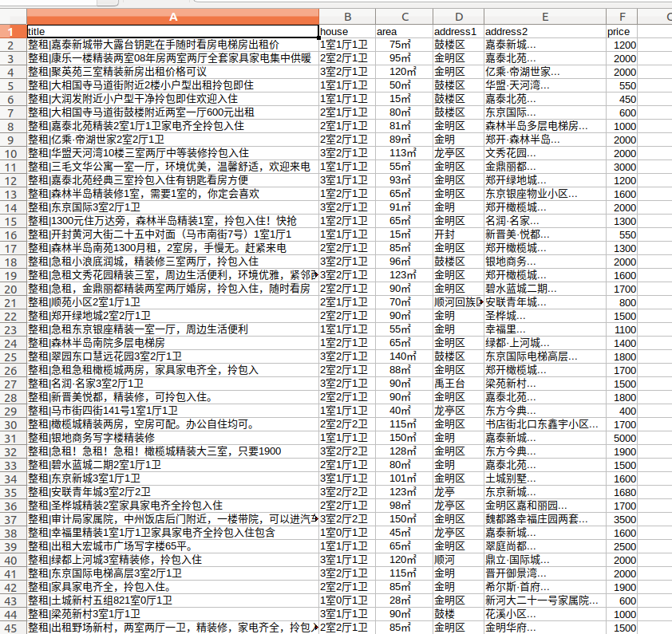
Task: Select title cell 整租|梁苑新村3室1厅1卫
Action: pos(172,614)
